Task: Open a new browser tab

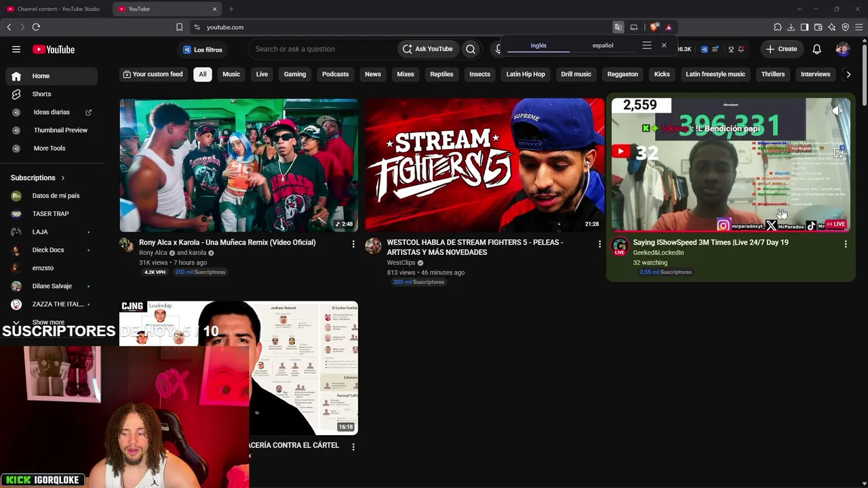Action: (231, 9)
